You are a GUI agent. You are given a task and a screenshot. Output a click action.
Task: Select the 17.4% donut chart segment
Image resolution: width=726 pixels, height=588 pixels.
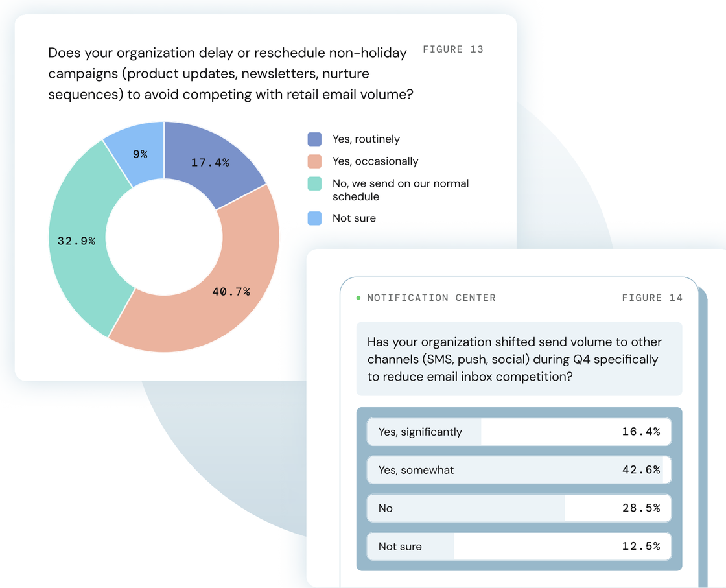[211, 163]
